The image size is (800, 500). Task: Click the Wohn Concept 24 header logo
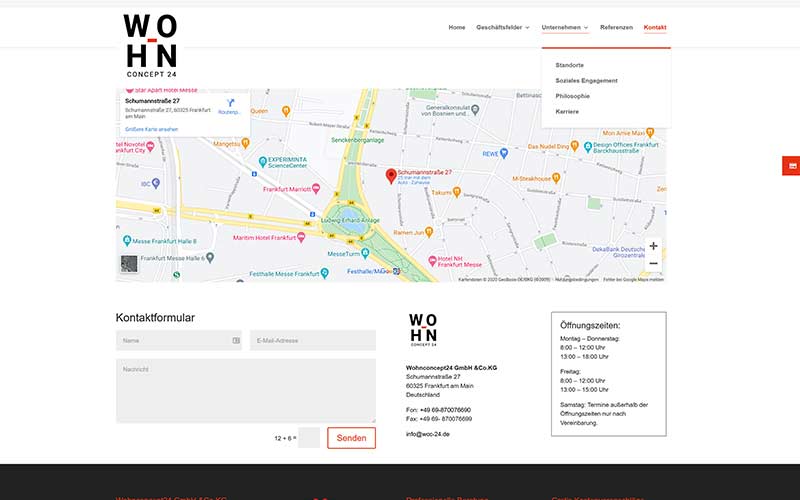[x=150, y=45]
